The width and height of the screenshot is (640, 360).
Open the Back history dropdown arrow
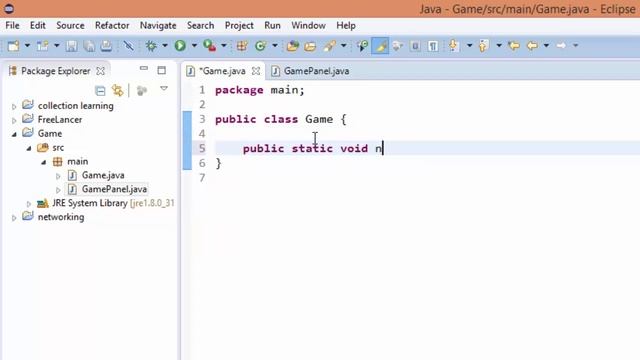546,46
